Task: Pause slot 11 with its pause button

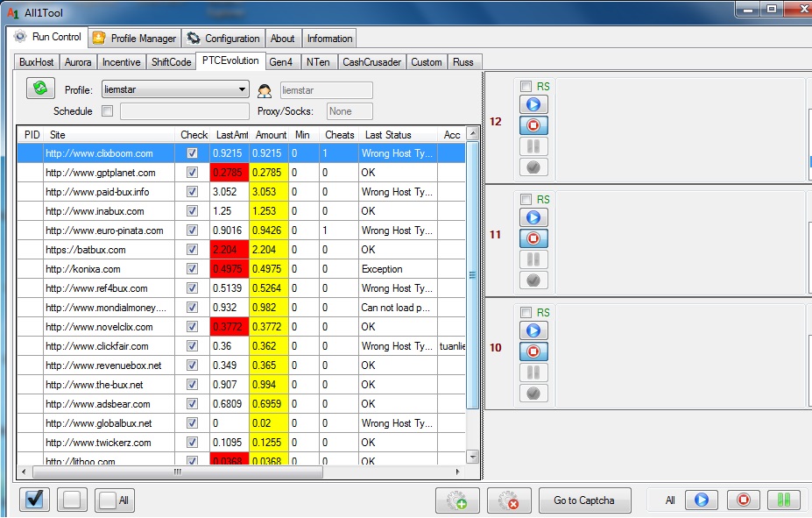Action: point(533,259)
